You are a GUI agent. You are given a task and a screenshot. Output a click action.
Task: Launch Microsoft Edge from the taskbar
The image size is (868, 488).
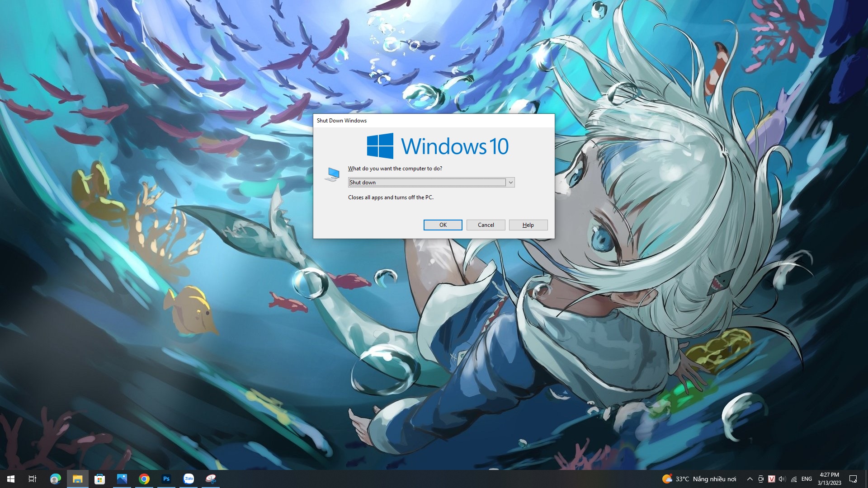point(55,479)
